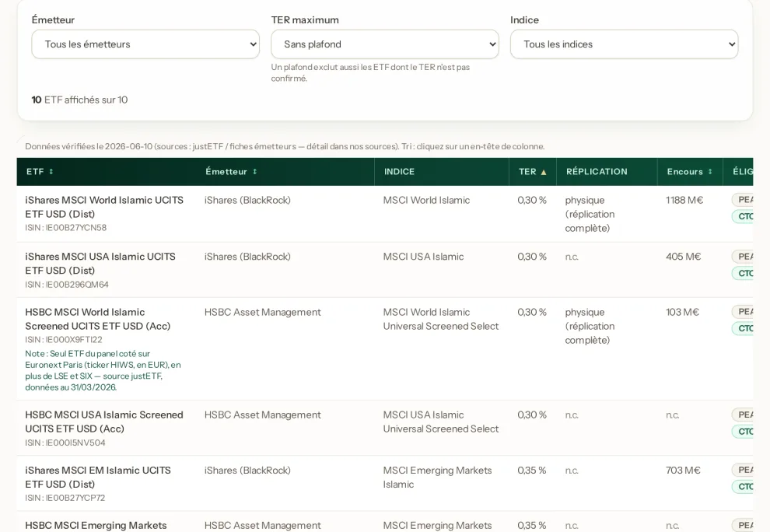
Task: Click the sort arrows icon next to Encours
Action: coord(710,171)
